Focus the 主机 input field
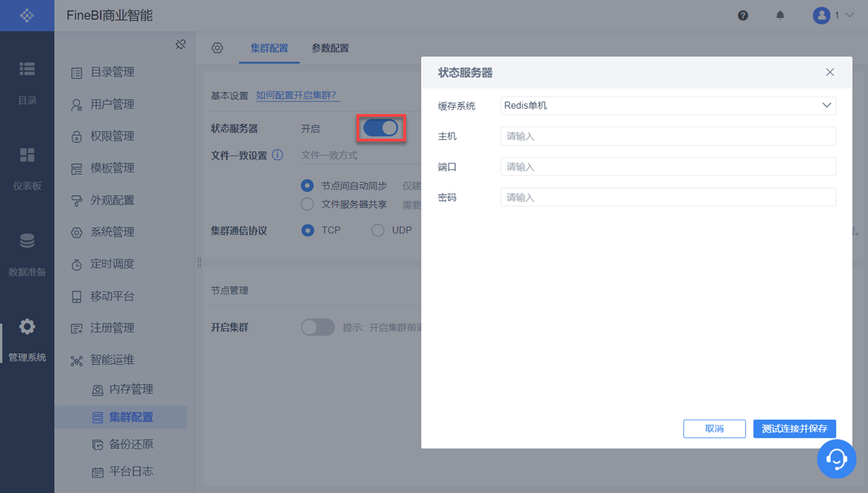 click(668, 136)
